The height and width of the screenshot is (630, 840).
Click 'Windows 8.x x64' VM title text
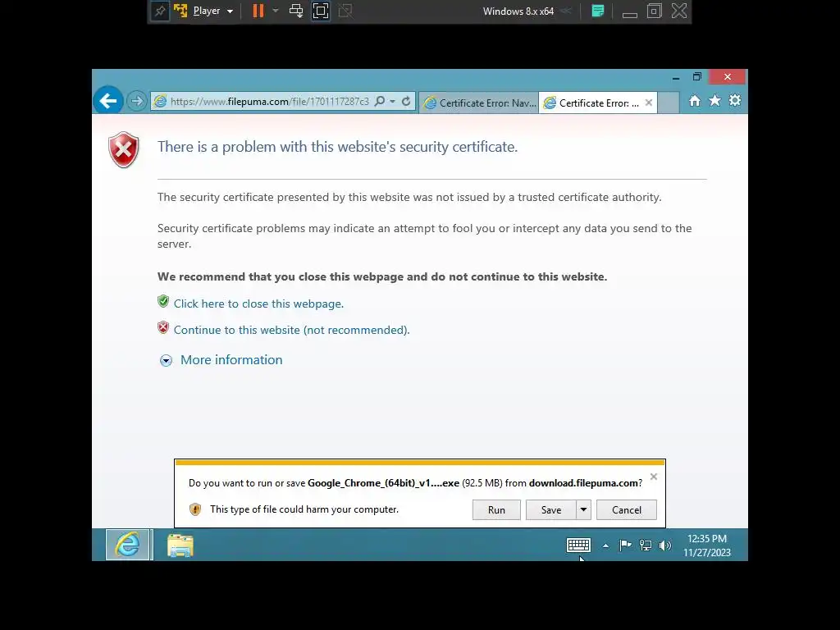point(518,11)
